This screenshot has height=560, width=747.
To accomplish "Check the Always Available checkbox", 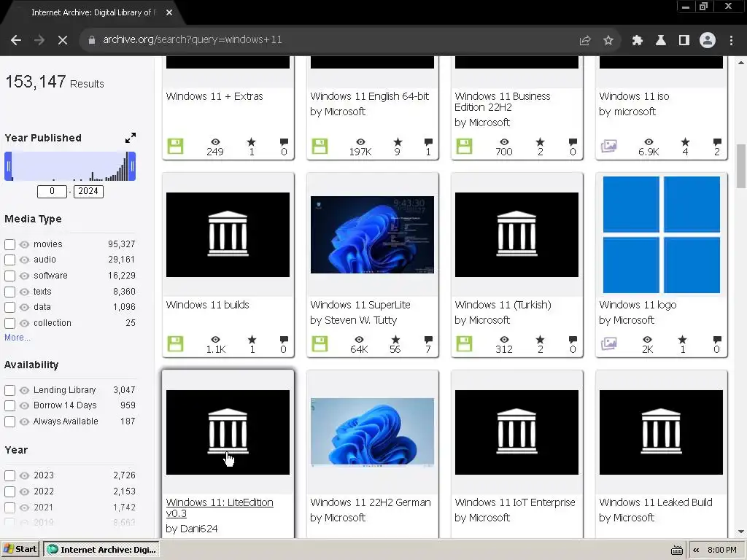I will point(9,422).
